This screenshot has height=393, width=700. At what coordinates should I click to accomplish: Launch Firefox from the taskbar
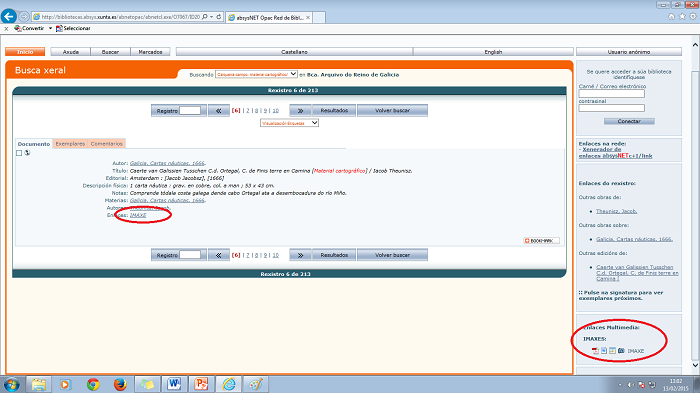pos(120,384)
